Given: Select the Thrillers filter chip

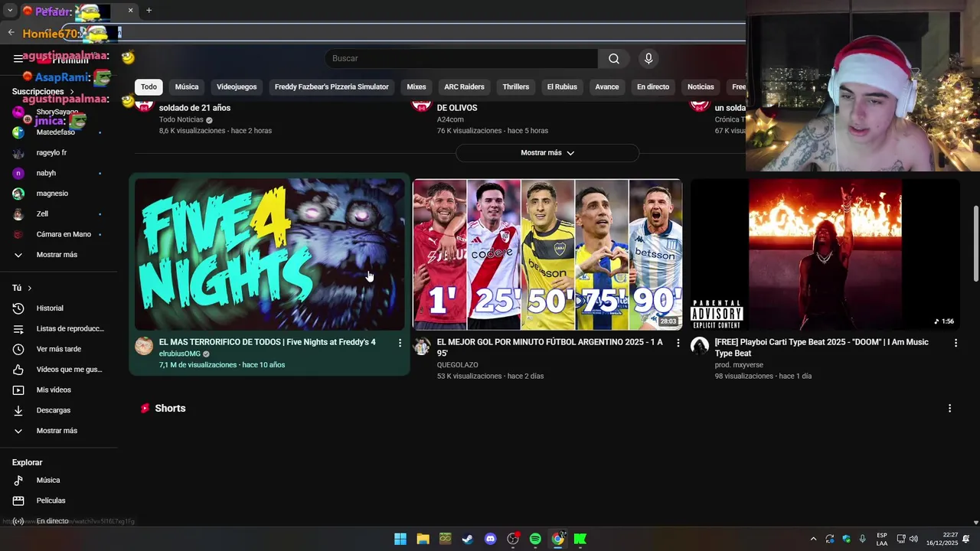Looking at the screenshot, I should pos(516,86).
